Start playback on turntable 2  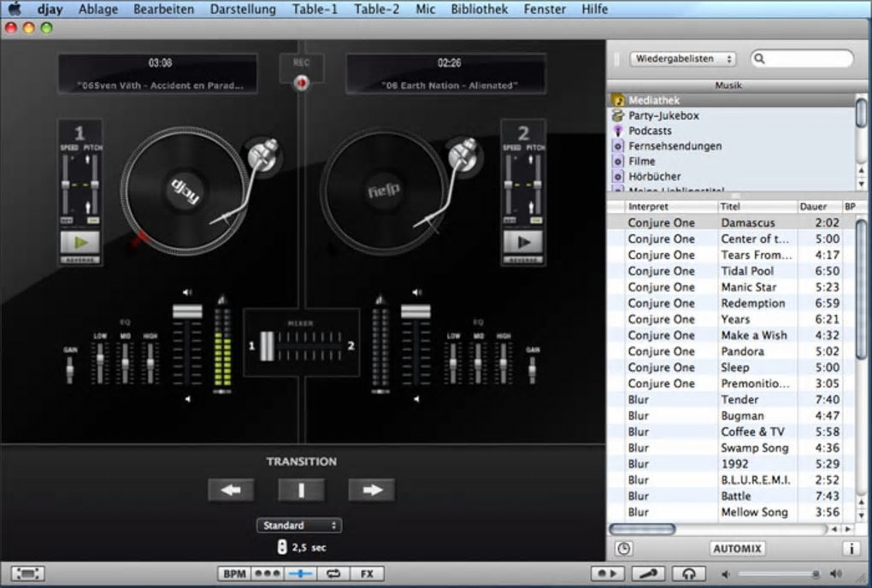click(x=522, y=242)
